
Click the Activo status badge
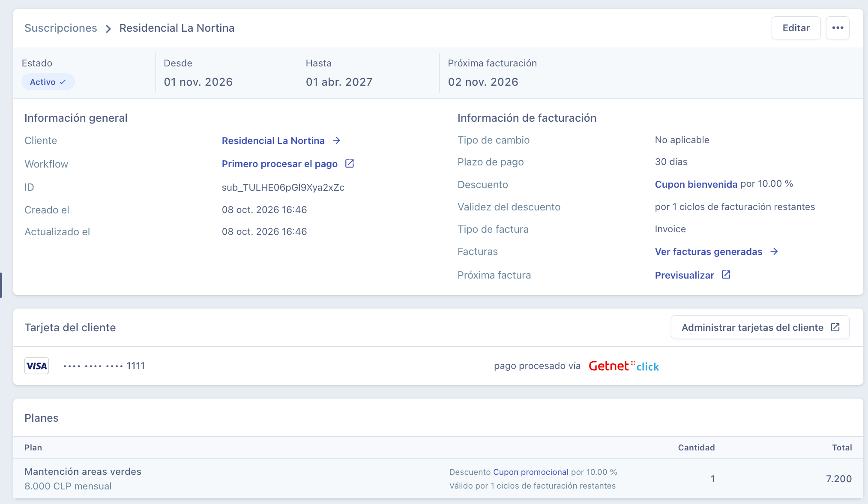[x=48, y=82]
